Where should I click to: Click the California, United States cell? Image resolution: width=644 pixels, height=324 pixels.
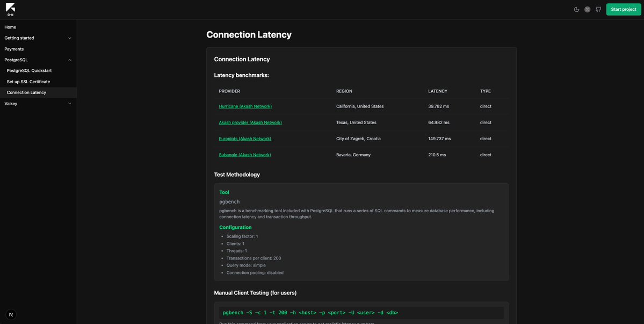360,106
